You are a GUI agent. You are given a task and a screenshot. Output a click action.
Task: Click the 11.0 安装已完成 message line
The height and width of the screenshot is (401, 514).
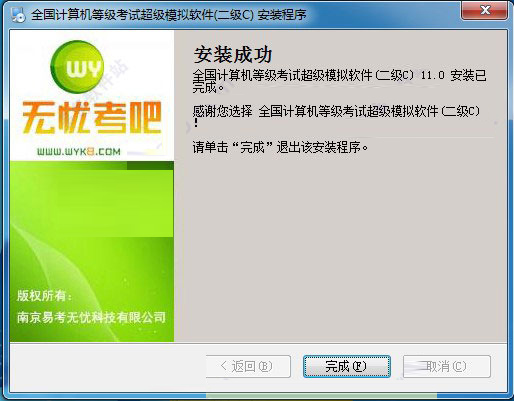pyautogui.click(x=339, y=81)
